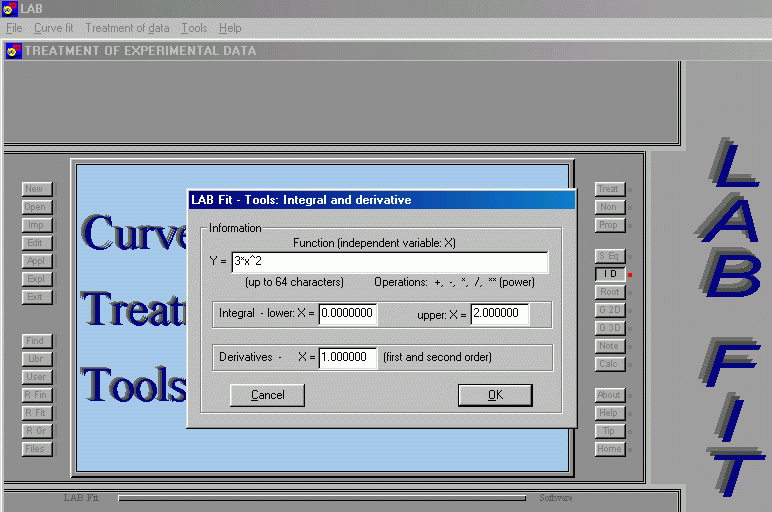Click the S Eq tool button
The image size is (772, 512).
pos(609,256)
